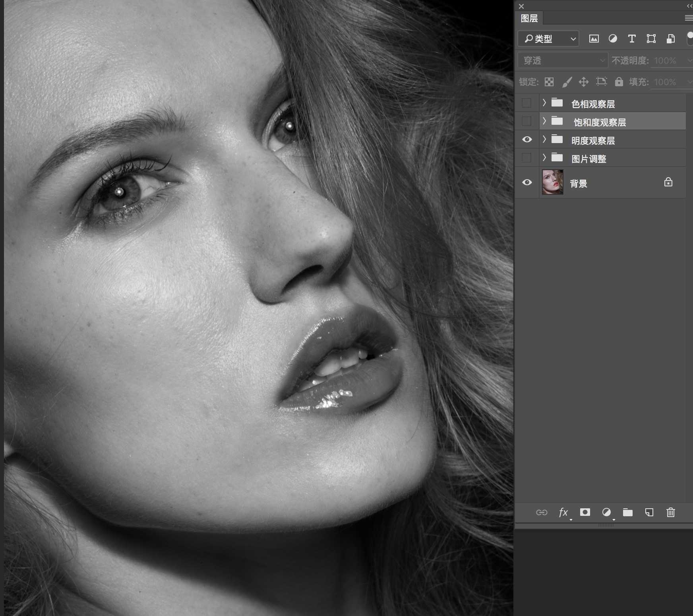Filter layers by pixel layer icon

594,39
